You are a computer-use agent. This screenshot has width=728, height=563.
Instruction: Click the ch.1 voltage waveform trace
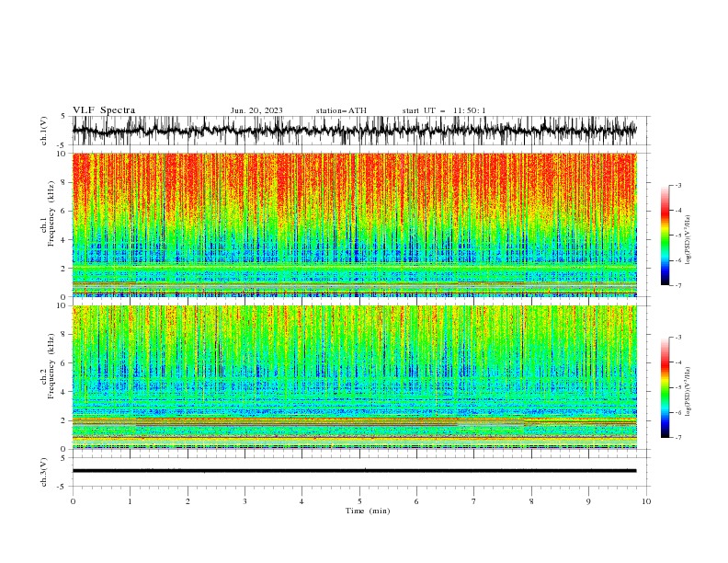354,131
